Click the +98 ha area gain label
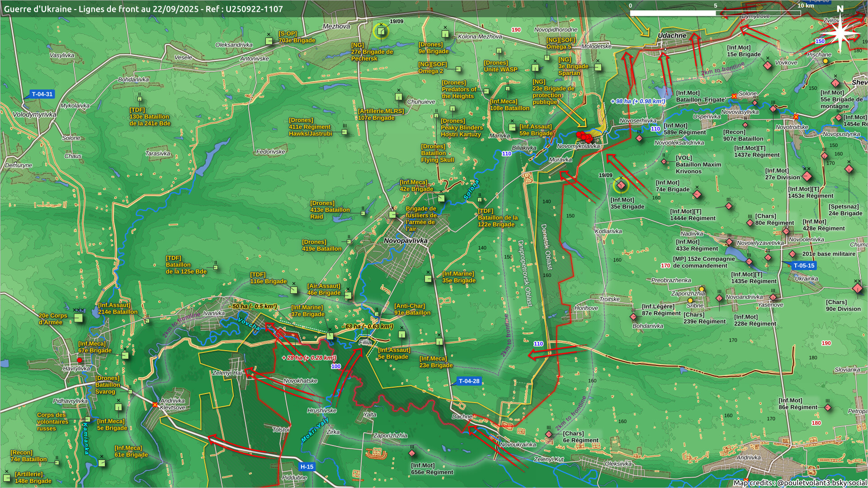Image resolution: width=868 pixels, height=488 pixels. [x=637, y=101]
